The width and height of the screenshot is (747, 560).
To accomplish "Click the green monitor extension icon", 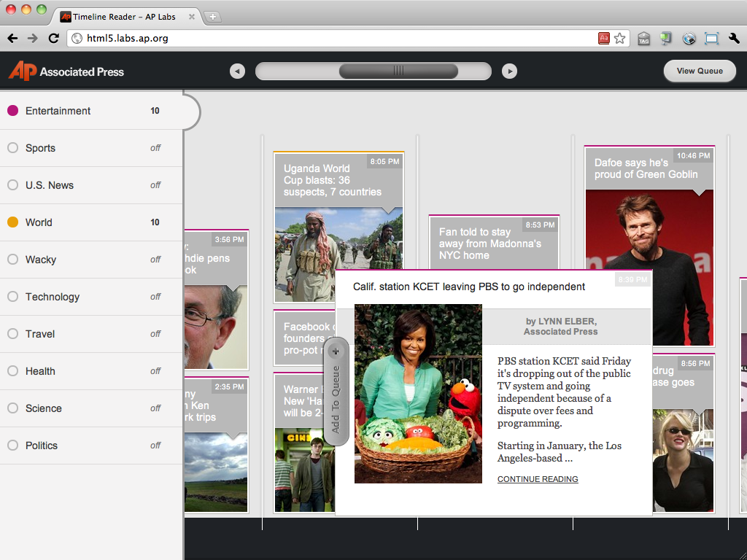I will pyautogui.click(x=665, y=39).
